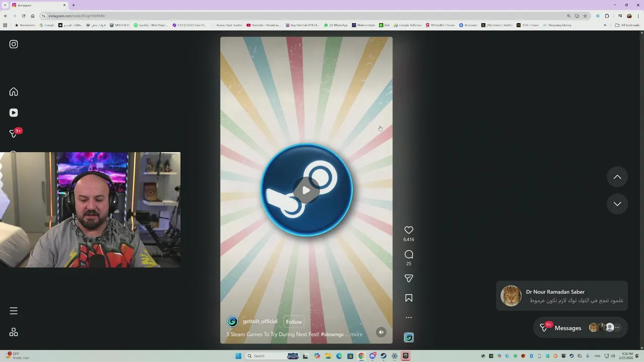Click the browser address bar URL
The height and width of the screenshot is (362, 644).
pyautogui.click(x=77, y=16)
